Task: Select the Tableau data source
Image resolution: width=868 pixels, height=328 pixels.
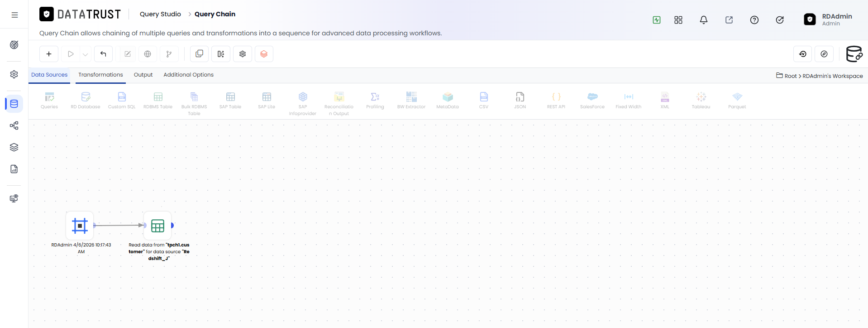Action: (x=701, y=101)
